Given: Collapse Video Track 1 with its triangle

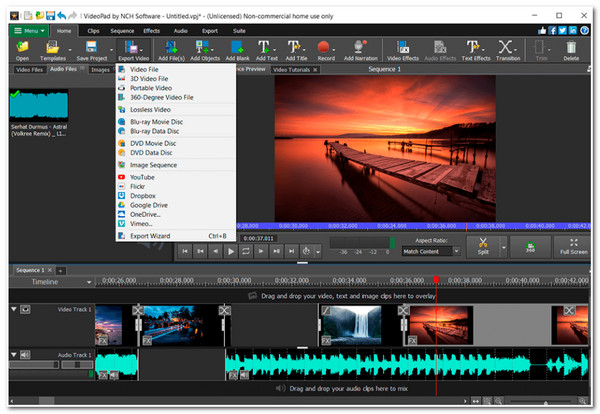Looking at the screenshot, I should 14,309.
